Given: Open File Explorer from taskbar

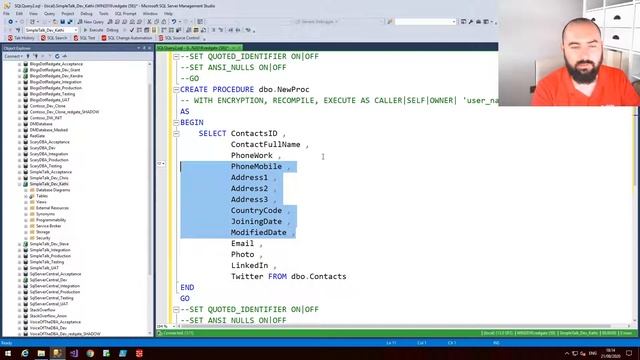Looking at the screenshot, I should (41, 353).
